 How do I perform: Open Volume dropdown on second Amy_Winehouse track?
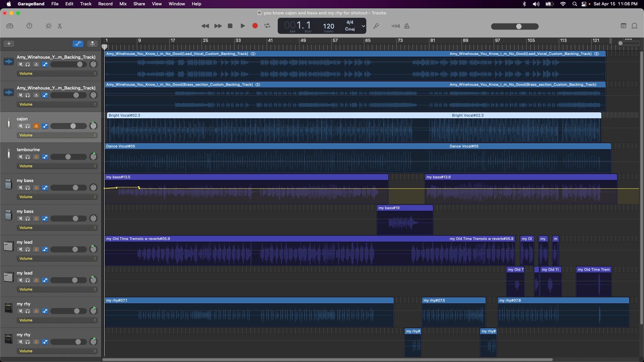[x=57, y=104]
